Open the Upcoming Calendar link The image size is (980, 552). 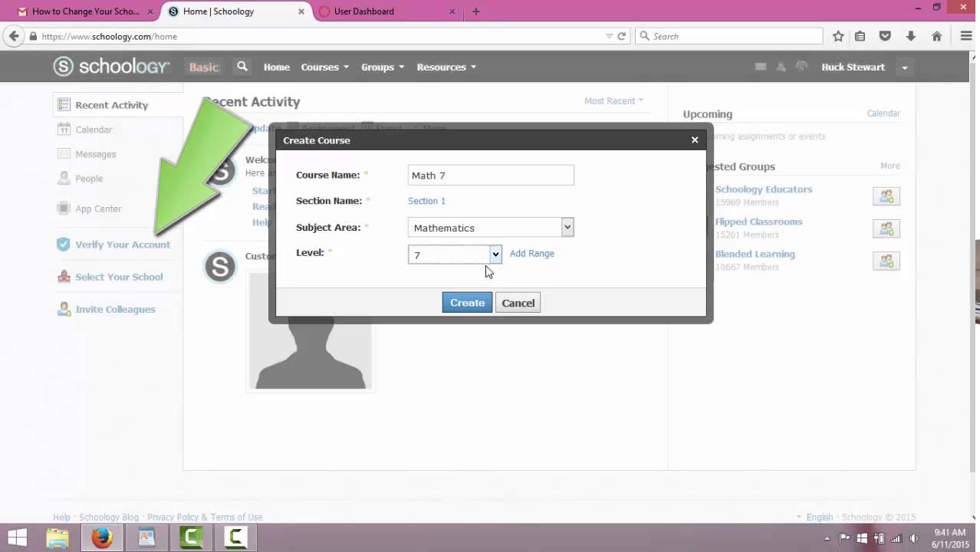click(x=883, y=113)
